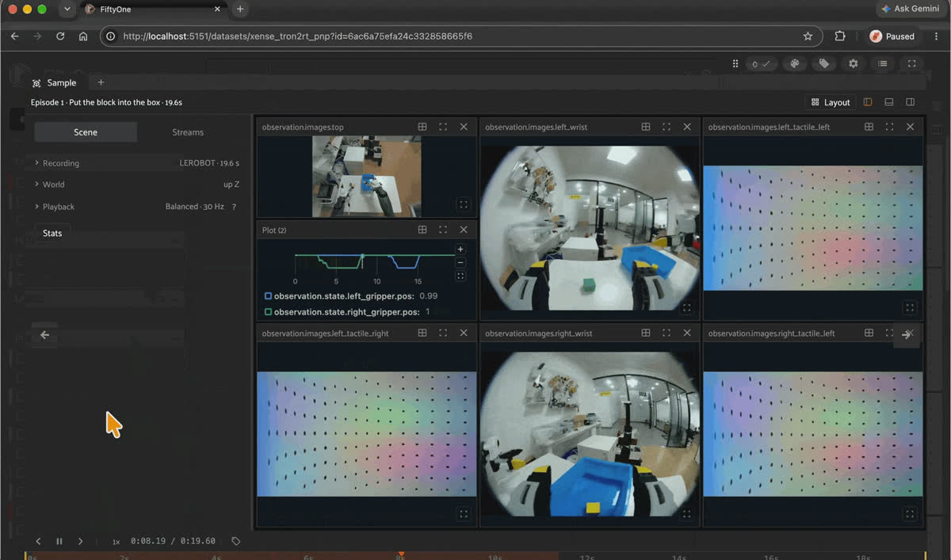
Task: Open display settings gear in app toolbar
Action: click(x=854, y=64)
